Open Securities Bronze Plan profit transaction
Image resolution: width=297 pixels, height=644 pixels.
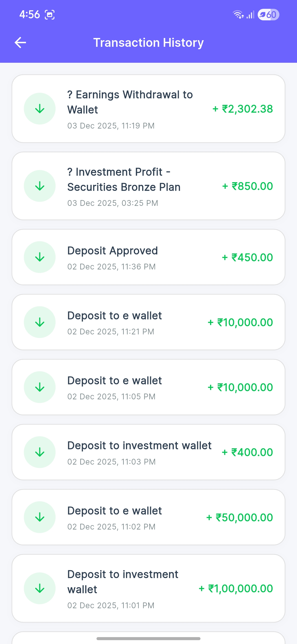[x=124, y=179]
